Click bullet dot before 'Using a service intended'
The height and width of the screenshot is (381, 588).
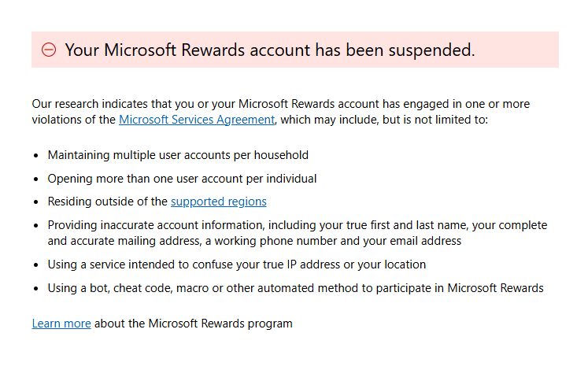click(x=37, y=265)
